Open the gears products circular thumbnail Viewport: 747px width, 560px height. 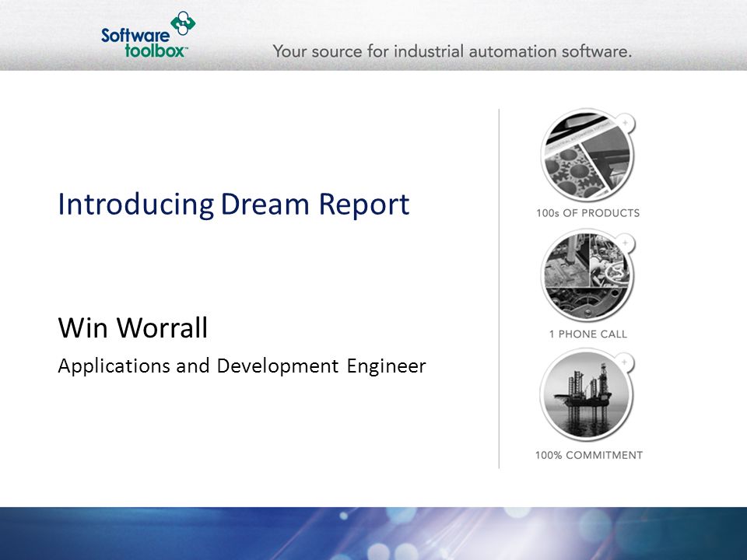pyautogui.click(x=587, y=156)
